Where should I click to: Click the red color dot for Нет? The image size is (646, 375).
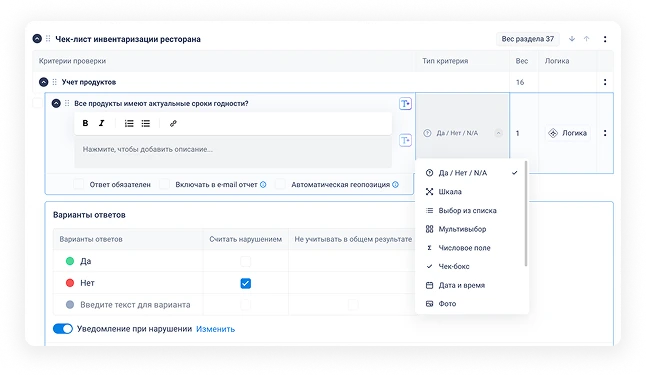click(x=70, y=283)
